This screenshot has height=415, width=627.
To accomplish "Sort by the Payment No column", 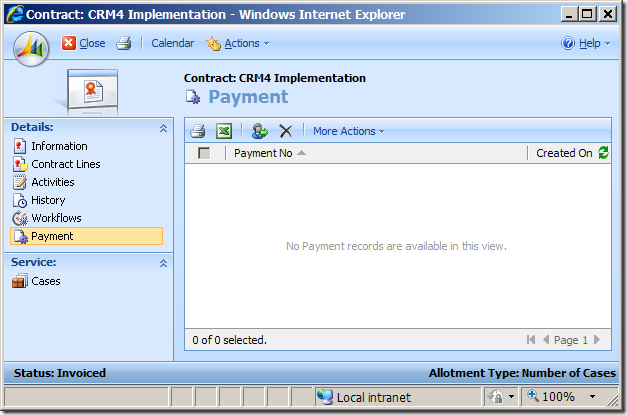I will pyautogui.click(x=270, y=153).
